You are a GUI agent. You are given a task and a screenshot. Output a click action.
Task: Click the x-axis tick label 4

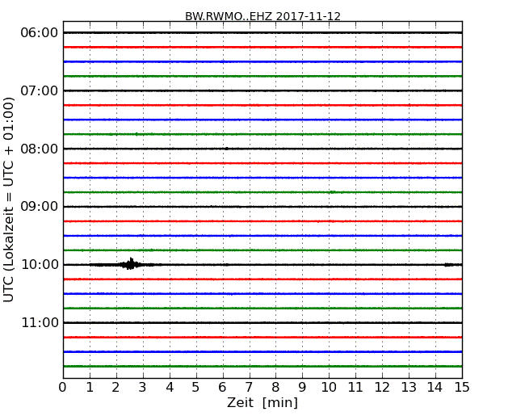tap(170, 388)
